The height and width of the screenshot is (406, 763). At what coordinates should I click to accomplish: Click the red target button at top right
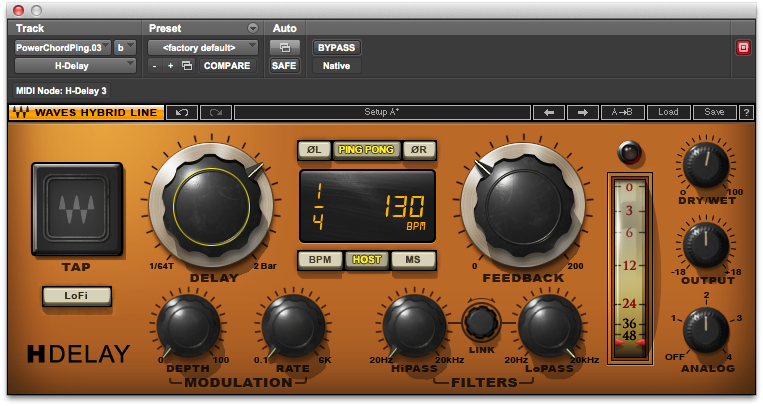[x=743, y=47]
